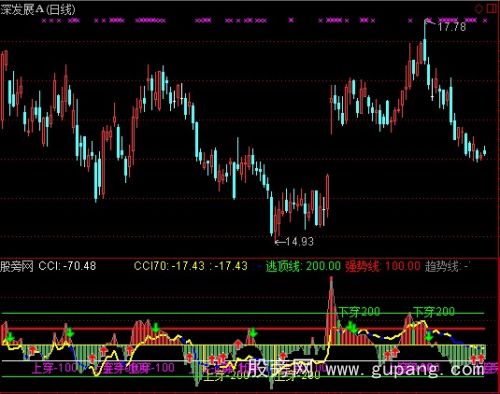Screen dimensions: 500x394
Task: Click the 股旁网 indicator name label
Action: coord(17,266)
